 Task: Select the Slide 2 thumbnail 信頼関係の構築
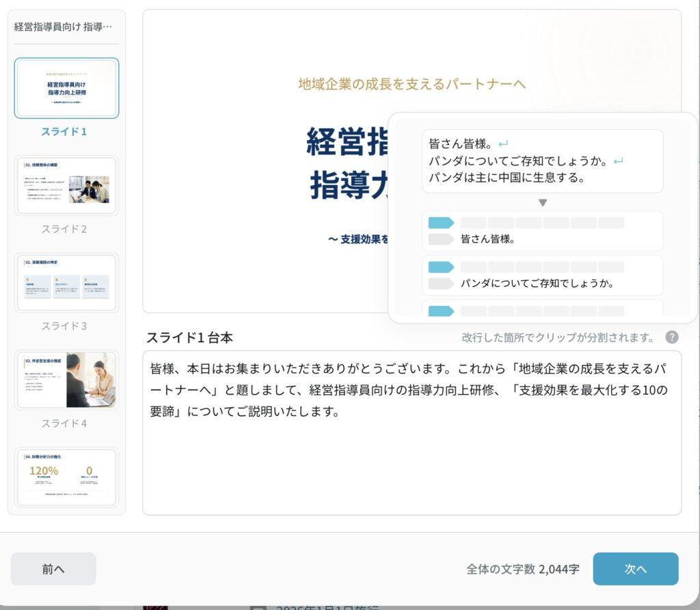66,186
